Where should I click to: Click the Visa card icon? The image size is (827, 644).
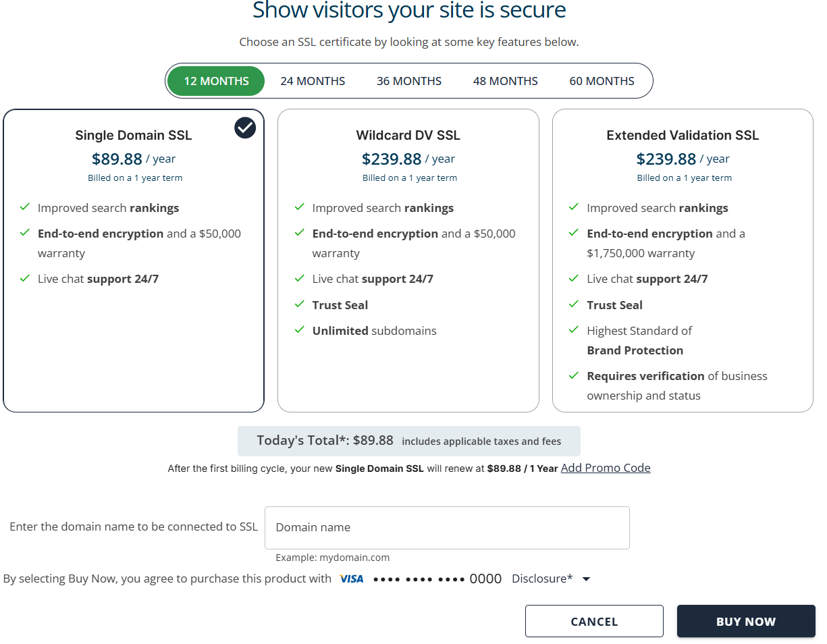[352, 579]
